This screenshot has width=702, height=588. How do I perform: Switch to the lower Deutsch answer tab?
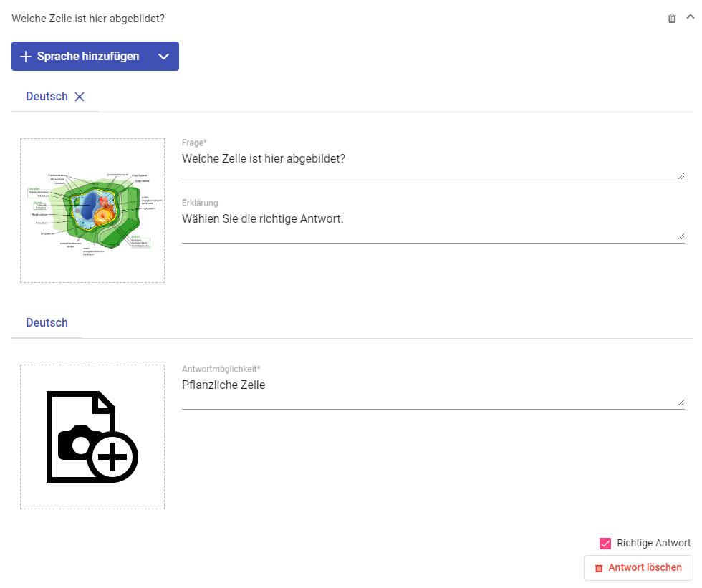point(47,323)
